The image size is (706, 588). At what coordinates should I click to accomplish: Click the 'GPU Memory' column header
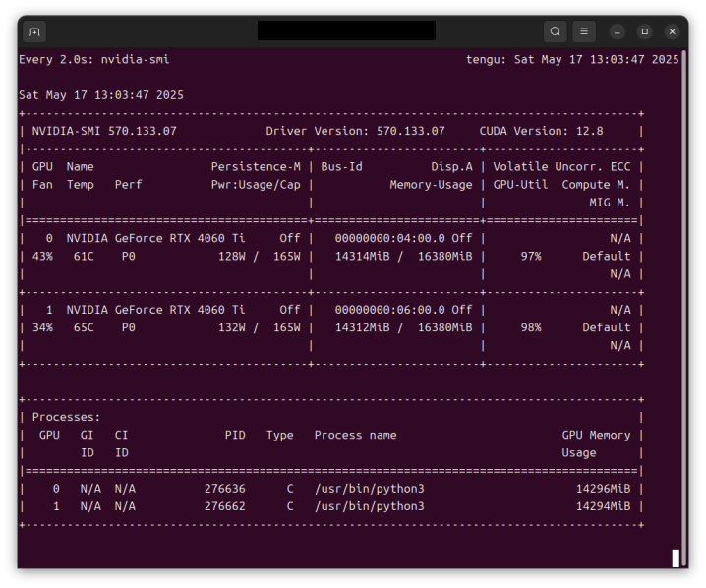(596, 435)
